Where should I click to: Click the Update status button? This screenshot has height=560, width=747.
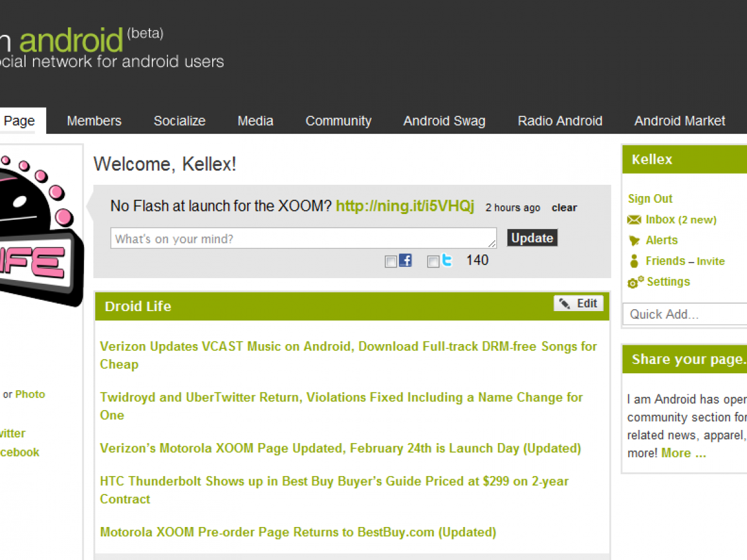532,238
